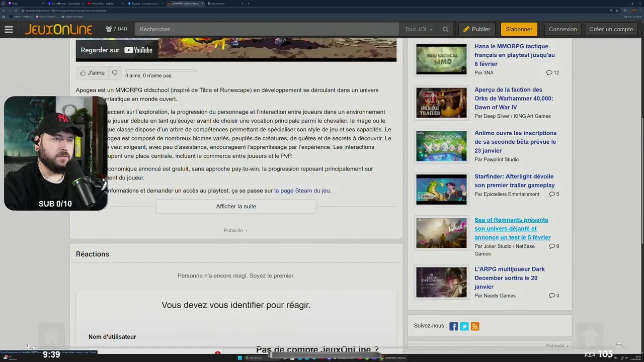This screenshot has width=644, height=362.
Task: Click Créer un compte button
Action: coord(611,29)
